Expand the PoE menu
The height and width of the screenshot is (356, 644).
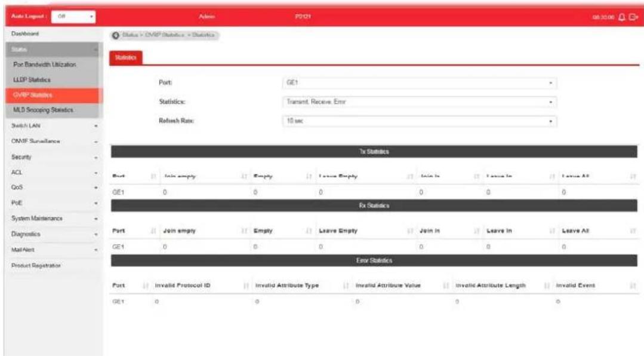pos(54,203)
